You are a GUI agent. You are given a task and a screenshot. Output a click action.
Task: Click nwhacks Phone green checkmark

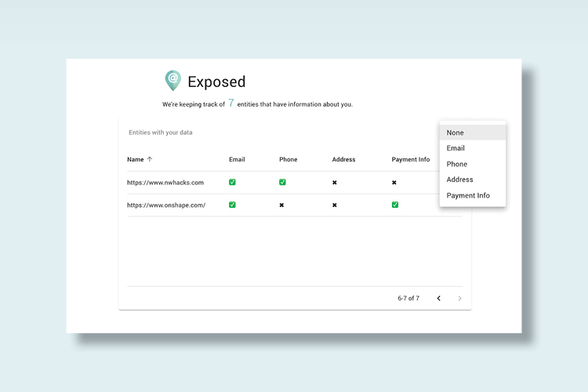tap(282, 183)
